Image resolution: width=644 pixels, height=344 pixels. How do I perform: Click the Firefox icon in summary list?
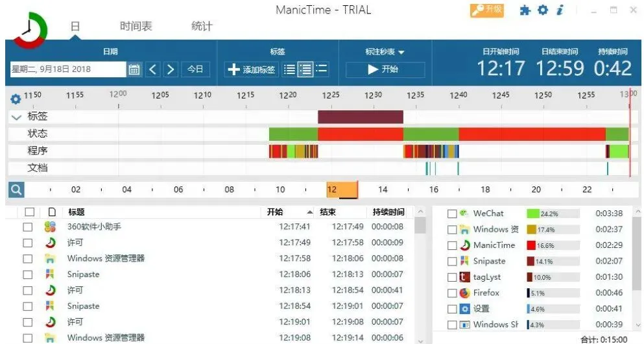464,293
